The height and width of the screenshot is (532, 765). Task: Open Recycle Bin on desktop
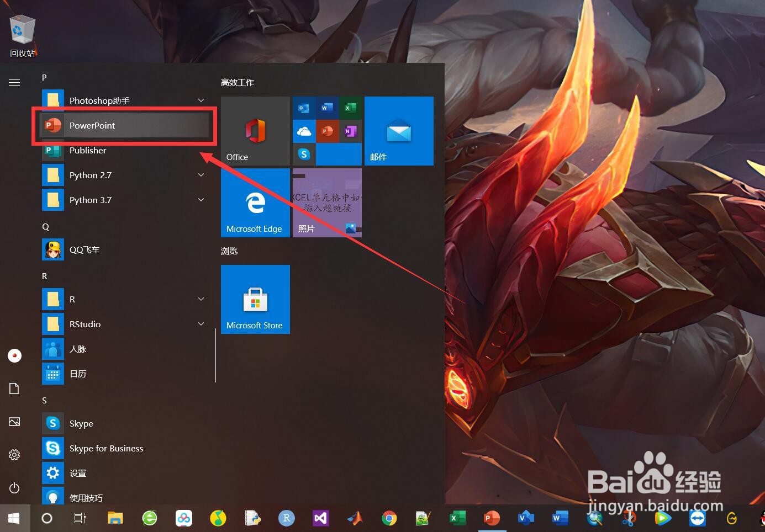[23, 36]
